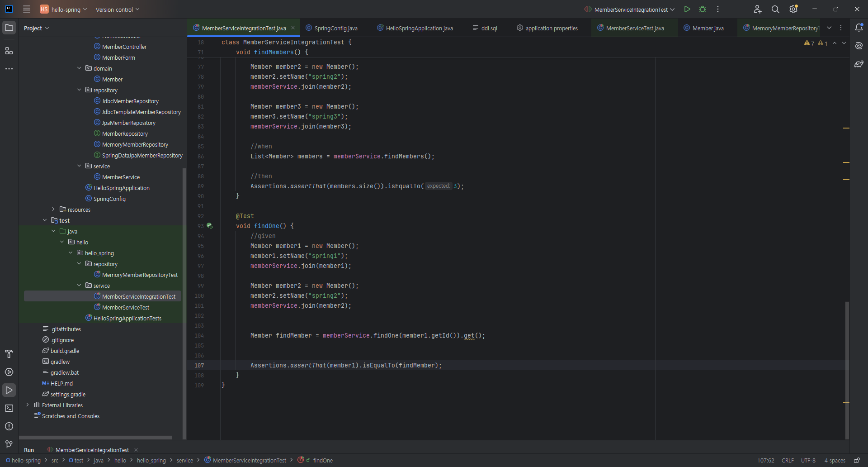Toggle the Project tool window folder icon
Image resolution: width=868 pixels, height=467 pixels.
tap(9, 28)
